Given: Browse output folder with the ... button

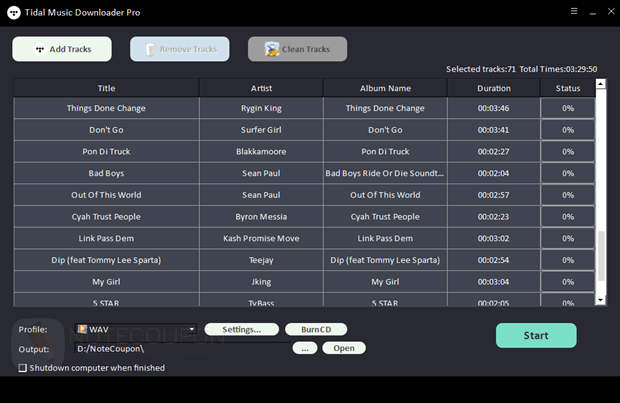Looking at the screenshot, I should coord(305,348).
